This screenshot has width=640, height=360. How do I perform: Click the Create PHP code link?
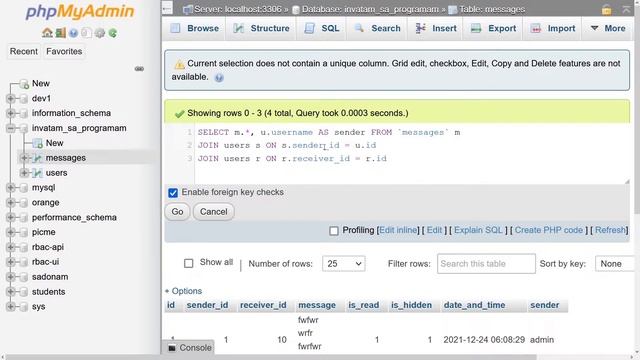549,230
